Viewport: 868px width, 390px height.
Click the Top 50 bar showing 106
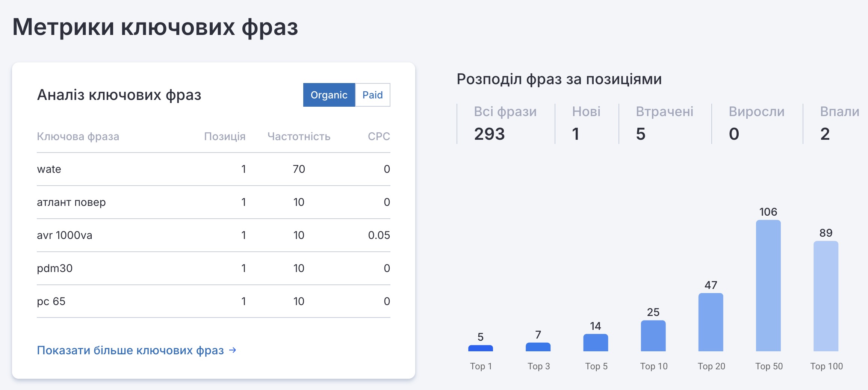click(768, 286)
